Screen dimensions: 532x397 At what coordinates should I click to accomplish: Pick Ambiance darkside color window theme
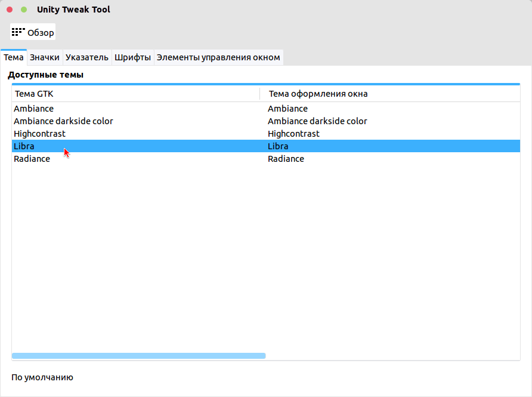tap(317, 121)
